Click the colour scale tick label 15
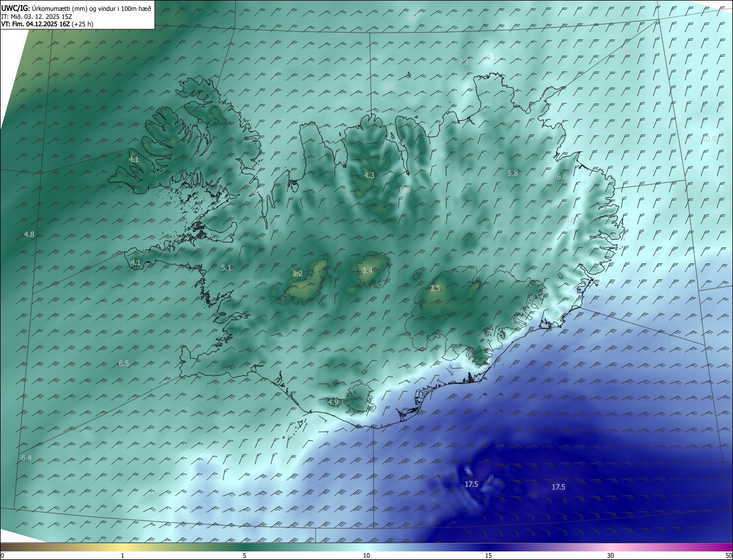 [488, 555]
